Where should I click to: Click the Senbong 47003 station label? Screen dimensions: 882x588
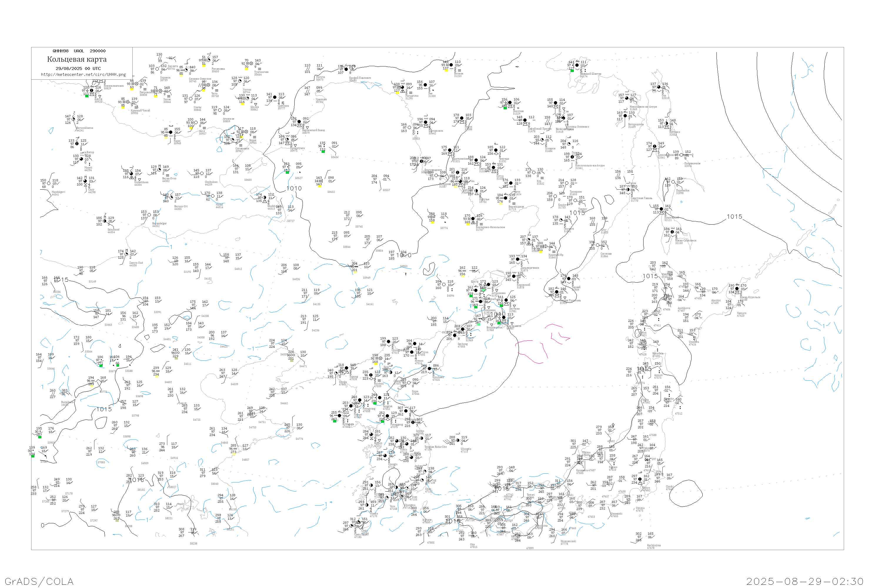[462, 345]
